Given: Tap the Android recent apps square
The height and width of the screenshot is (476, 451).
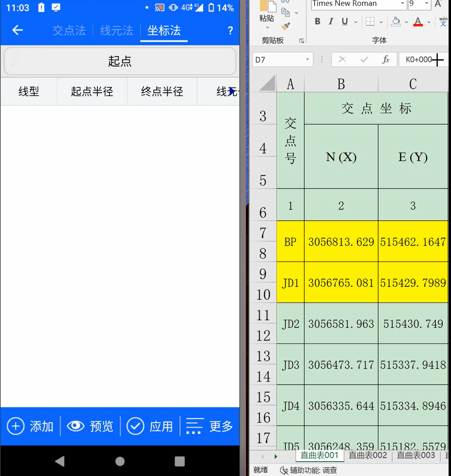Looking at the screenshot, I should pos(180,461).
